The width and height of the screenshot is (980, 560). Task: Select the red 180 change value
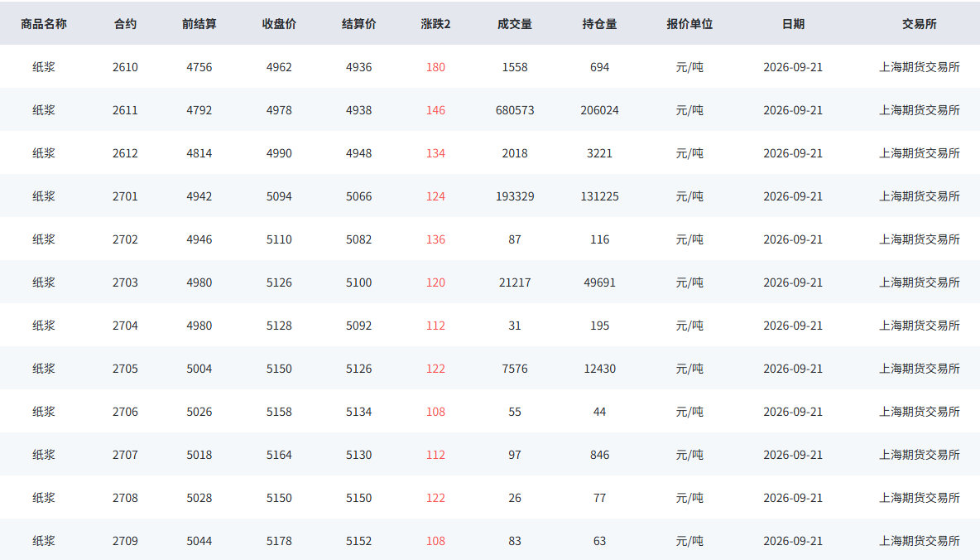[x=435, y=67]
